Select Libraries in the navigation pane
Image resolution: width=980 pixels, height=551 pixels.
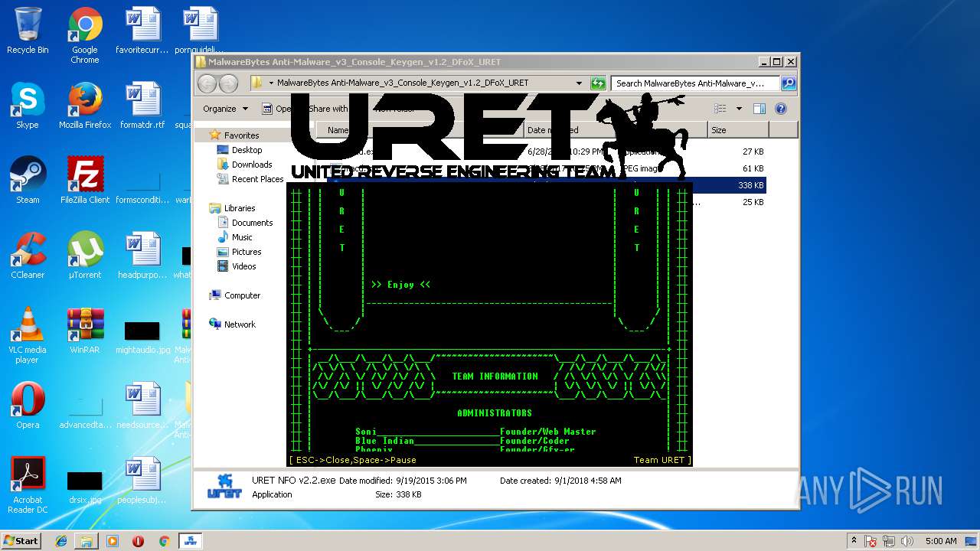point(240,208)
